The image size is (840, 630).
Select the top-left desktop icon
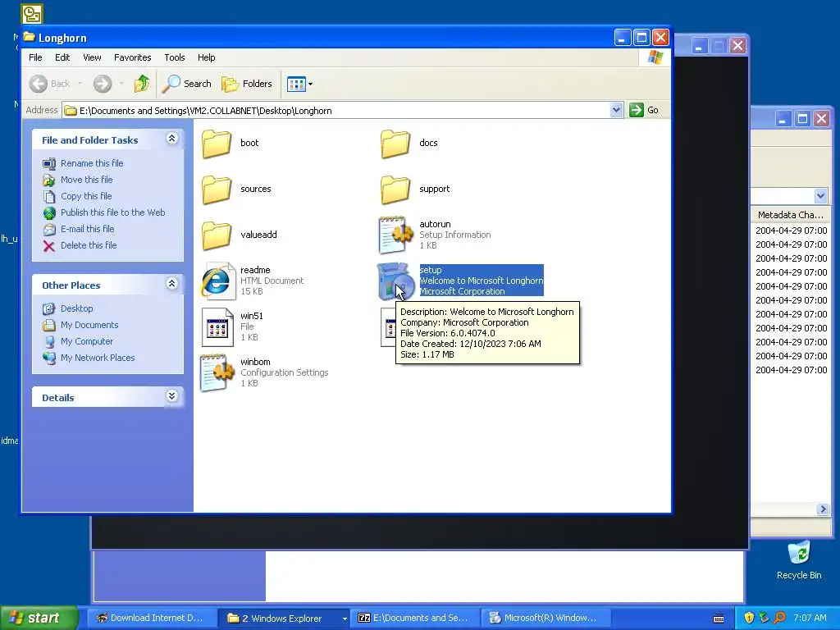click(32, 13)
